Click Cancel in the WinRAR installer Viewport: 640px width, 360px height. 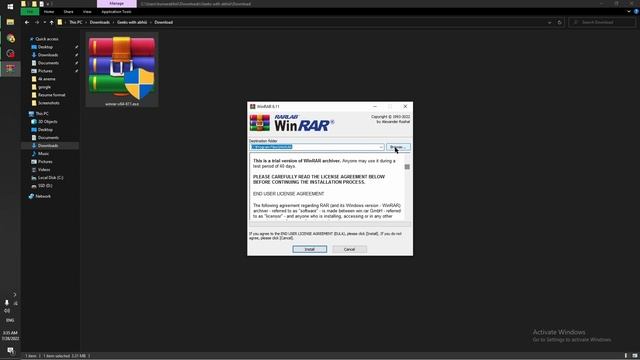point(349,249)
